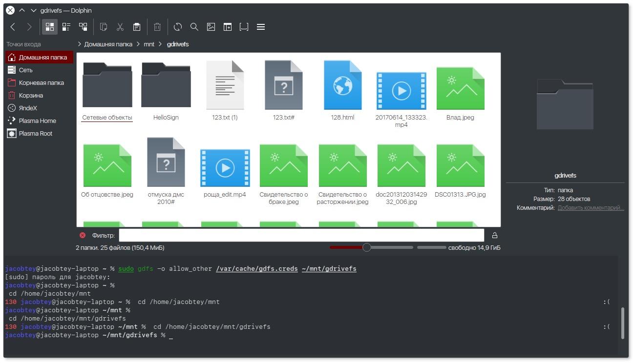Switch to compact view mode
Image resolution: width=635 pixels, height=364 pixels.
pos(66,27)
